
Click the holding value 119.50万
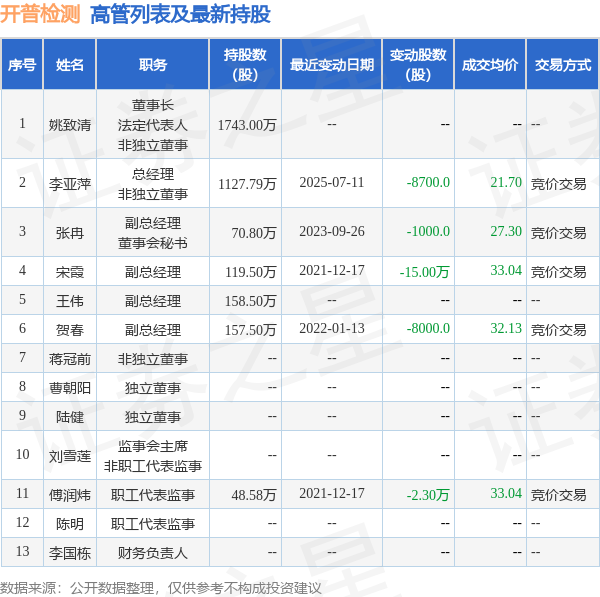251,272
